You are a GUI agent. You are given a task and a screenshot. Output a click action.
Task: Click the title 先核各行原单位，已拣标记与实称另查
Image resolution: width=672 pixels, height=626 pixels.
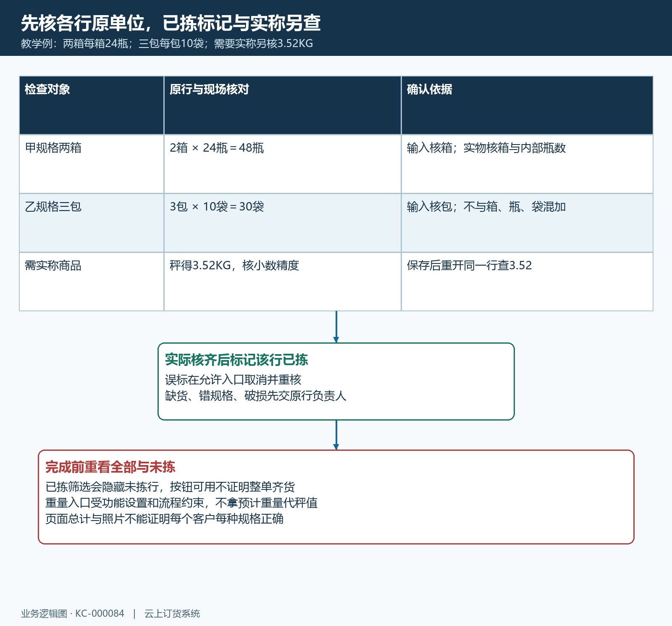[x=171, y=23]
